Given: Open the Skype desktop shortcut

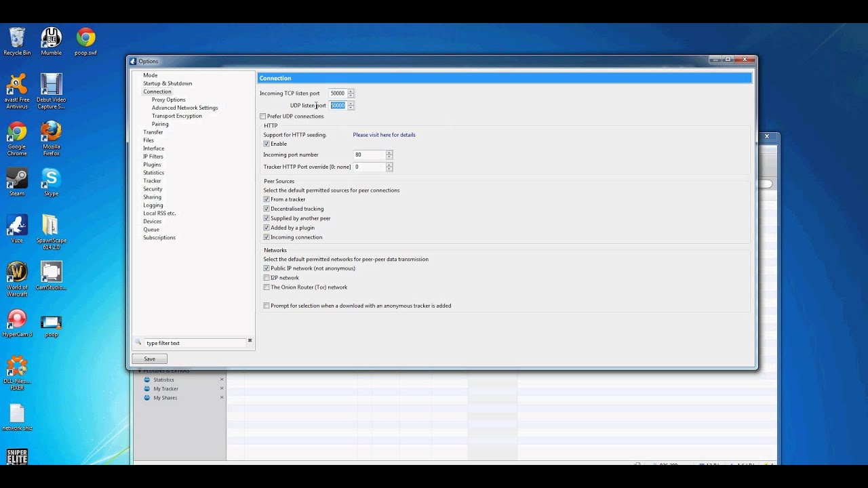Looking at the screenshot, I should (51, 182).
